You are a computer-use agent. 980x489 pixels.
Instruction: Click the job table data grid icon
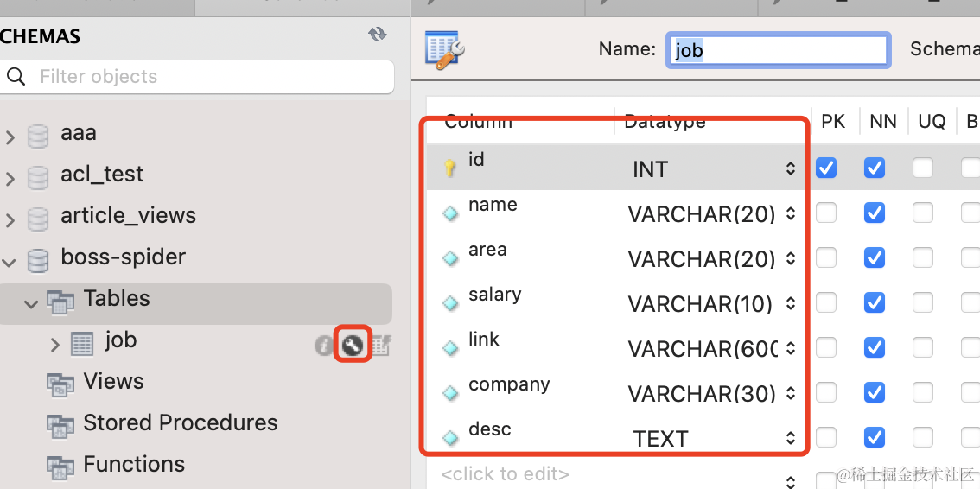pyautogui.click(x=380, y=346)
